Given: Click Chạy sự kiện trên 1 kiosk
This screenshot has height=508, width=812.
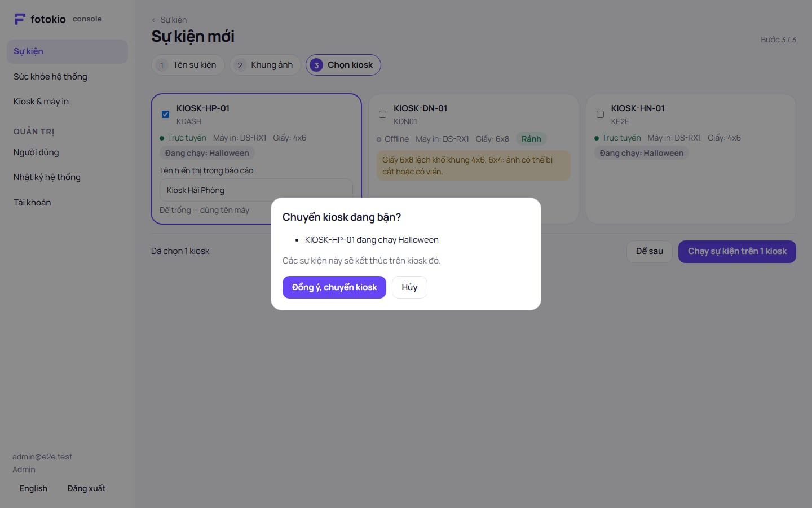Looking at the screenshot, I should pyautogui.click(x=737, y=251).
